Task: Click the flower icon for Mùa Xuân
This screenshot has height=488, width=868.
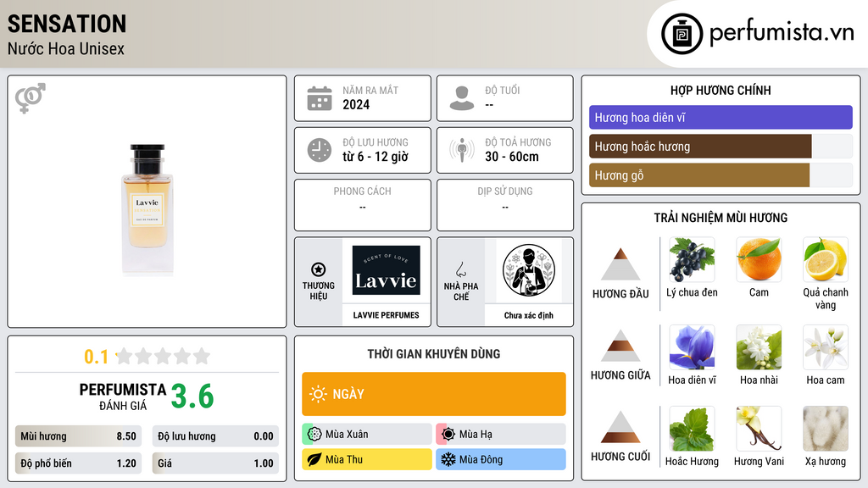Action: [314, 435]
